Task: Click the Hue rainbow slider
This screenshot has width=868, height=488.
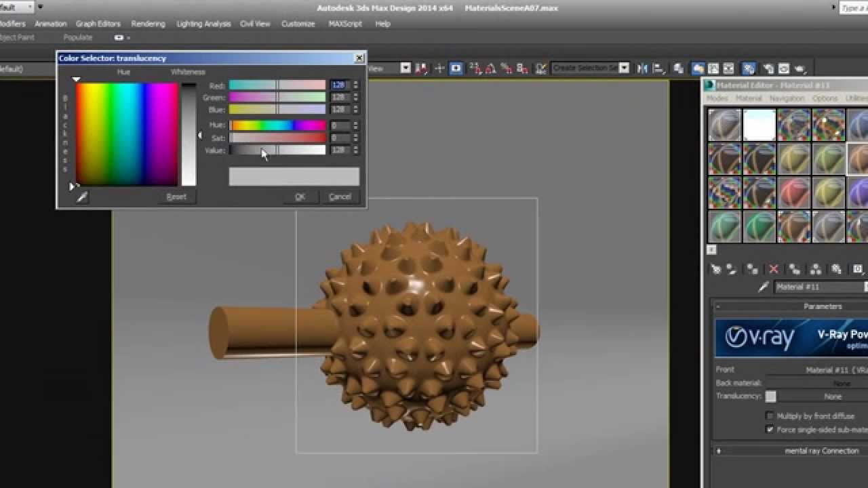Action: tap(277, 125)
